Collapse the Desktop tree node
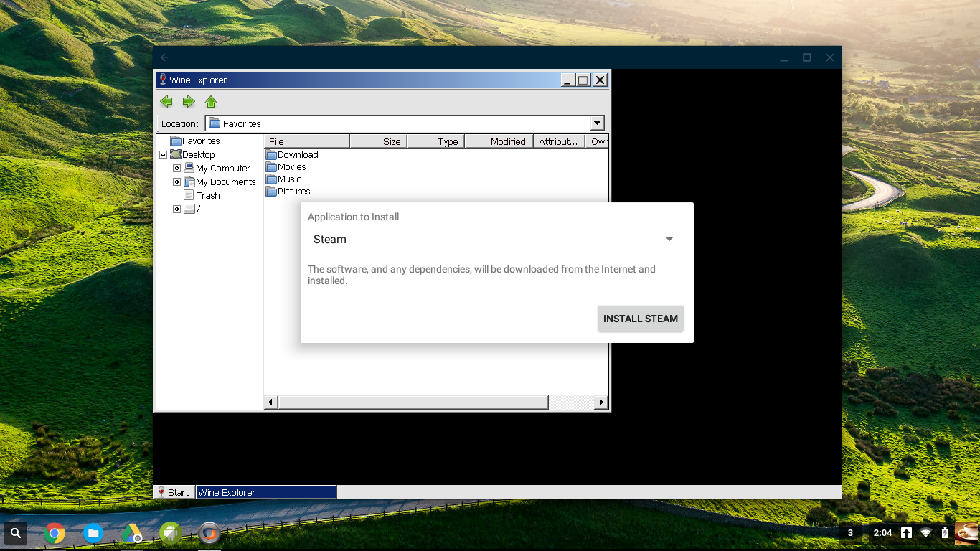Viewport: 980px width, 551px height. 163,154
